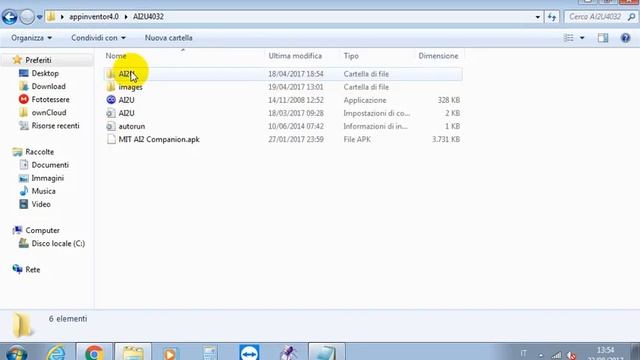Viewport: 640px width, 360px height.
Task: Open Immagini library
Action: point(47,178)
